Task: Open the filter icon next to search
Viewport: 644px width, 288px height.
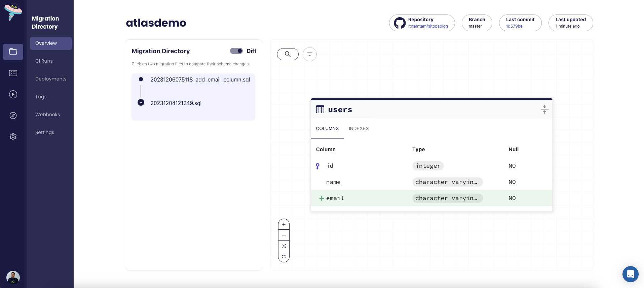Action: (x=309, y=54)
